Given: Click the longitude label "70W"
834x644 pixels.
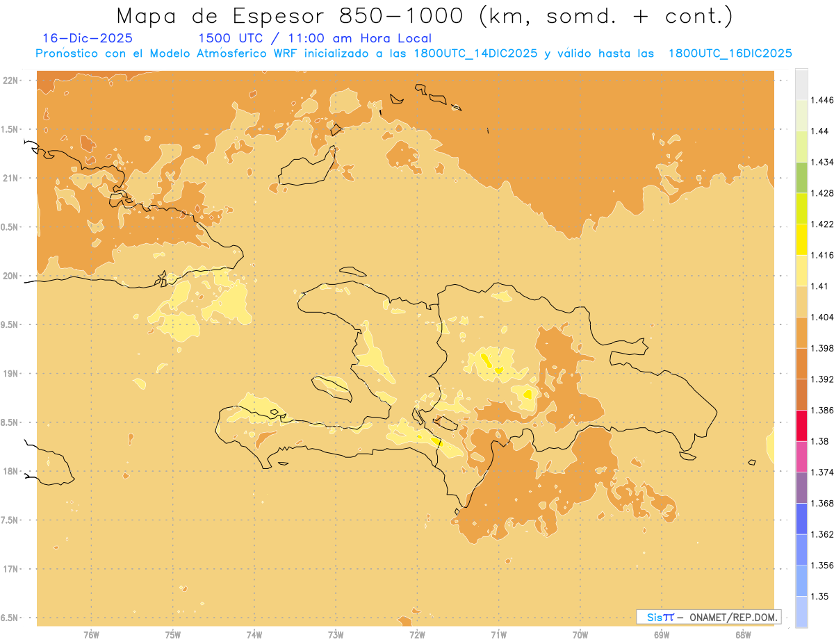Looking at the screenshot, I should coord(580,634).
